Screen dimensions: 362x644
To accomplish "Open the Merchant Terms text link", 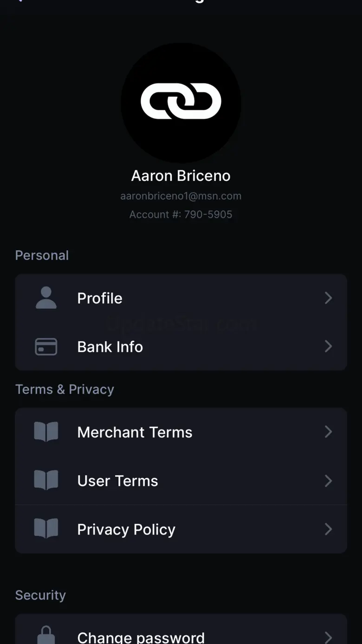I will (x=135, y=432).
